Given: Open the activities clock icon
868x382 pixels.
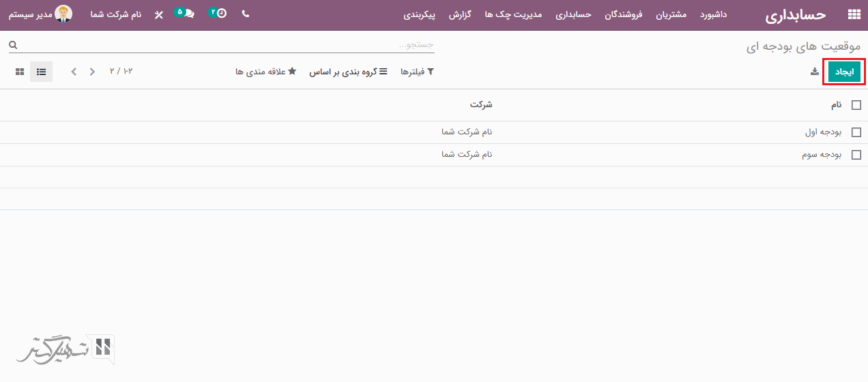Looking at the screenshot, I should 218,14.
